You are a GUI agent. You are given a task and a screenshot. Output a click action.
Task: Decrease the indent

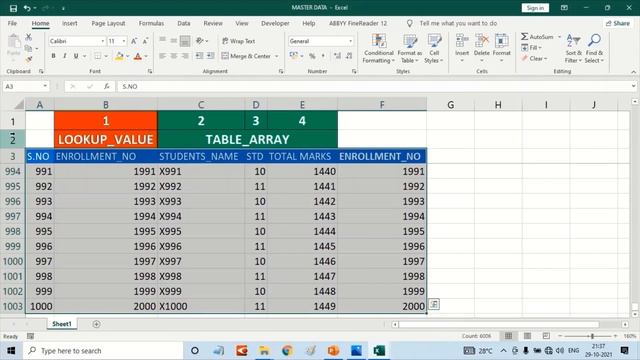tap(199, 56)
